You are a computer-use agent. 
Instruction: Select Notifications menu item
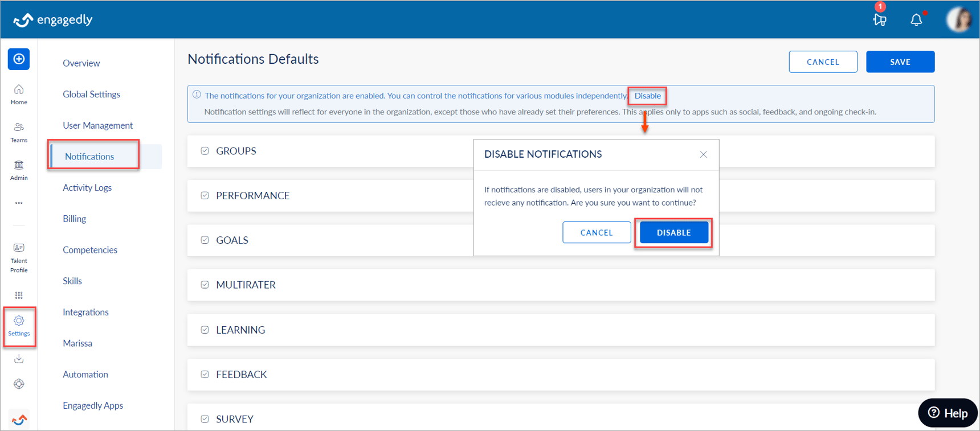89,157
